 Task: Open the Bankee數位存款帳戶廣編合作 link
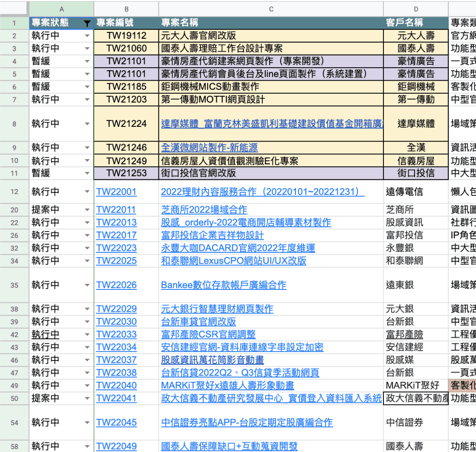[x=224, y=285]
